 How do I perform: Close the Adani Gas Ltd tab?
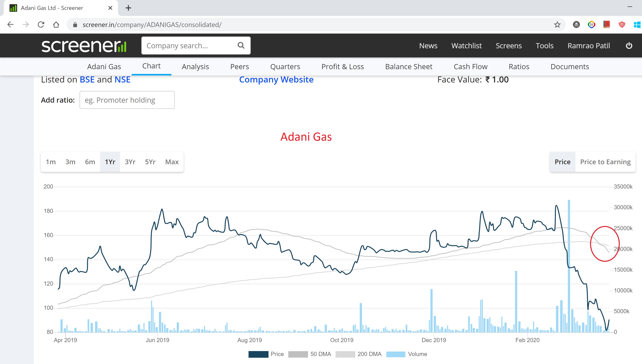110,8
